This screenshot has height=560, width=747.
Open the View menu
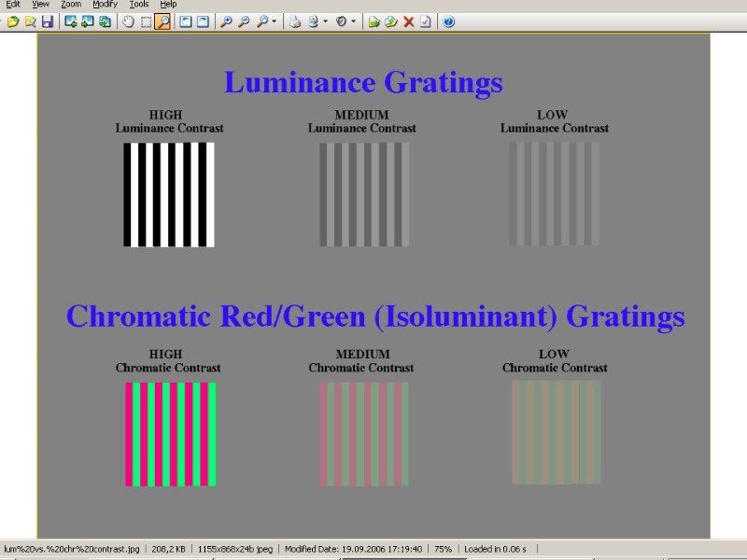click(40, 5)
